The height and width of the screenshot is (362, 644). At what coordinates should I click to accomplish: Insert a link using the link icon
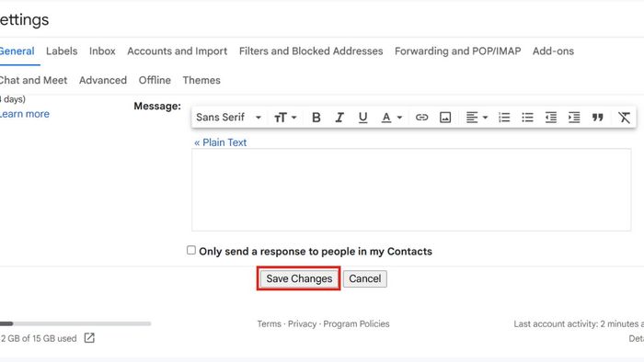[x=421, y=118]
